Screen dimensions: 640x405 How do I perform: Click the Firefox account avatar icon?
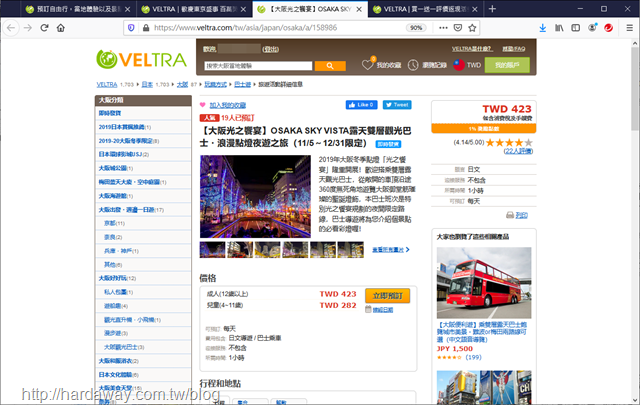[592, 28]
